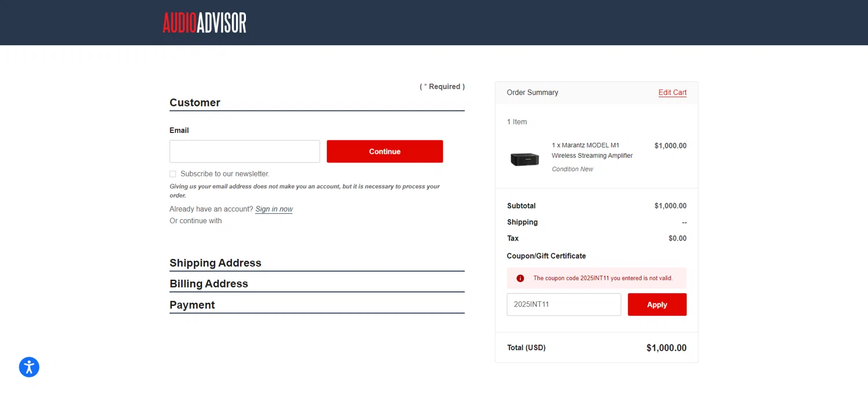Screen dimensions: 868x418
Task: Open the accessibility widget icon
Action: 29,367
